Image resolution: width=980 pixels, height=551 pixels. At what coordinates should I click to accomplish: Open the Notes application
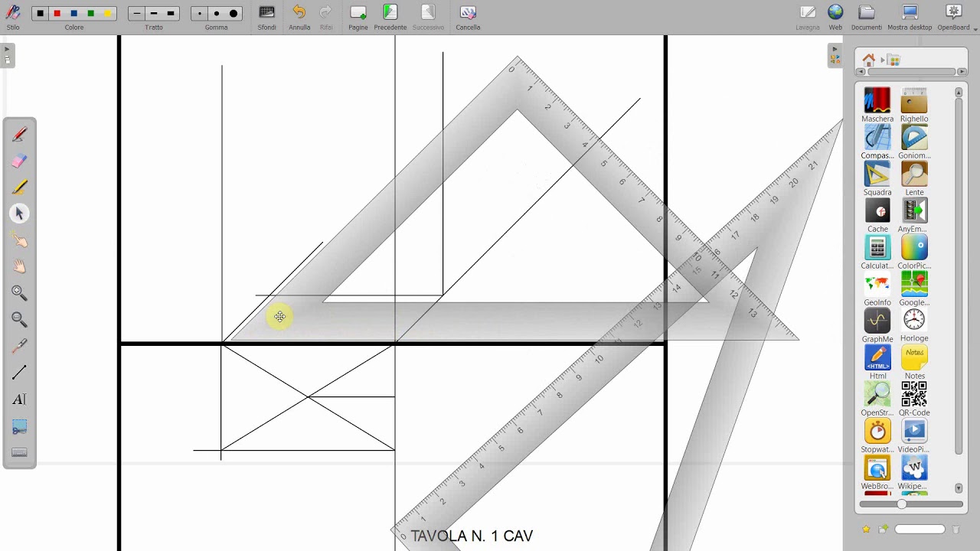914,362
